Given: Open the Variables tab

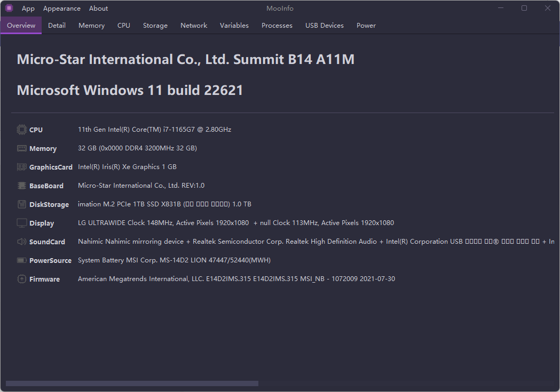Looking at the screenshot, I should (234, 25).
